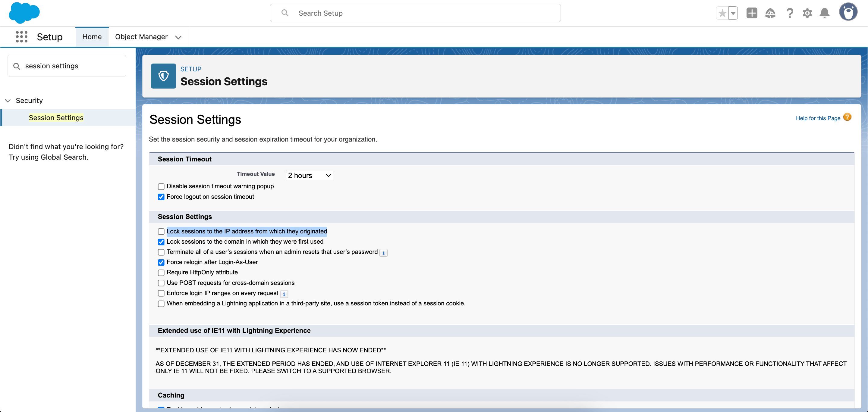Expand the favorites list dropdown arrow

pos(733,13)
